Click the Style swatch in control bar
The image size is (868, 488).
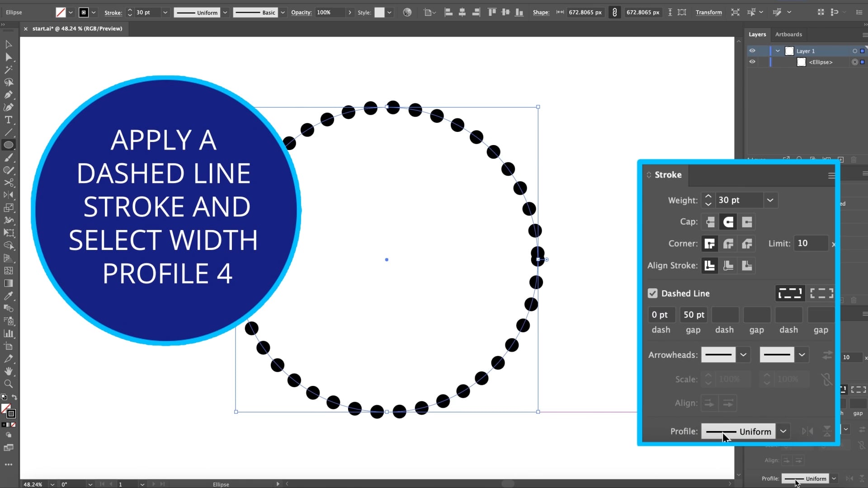(379, 12)
